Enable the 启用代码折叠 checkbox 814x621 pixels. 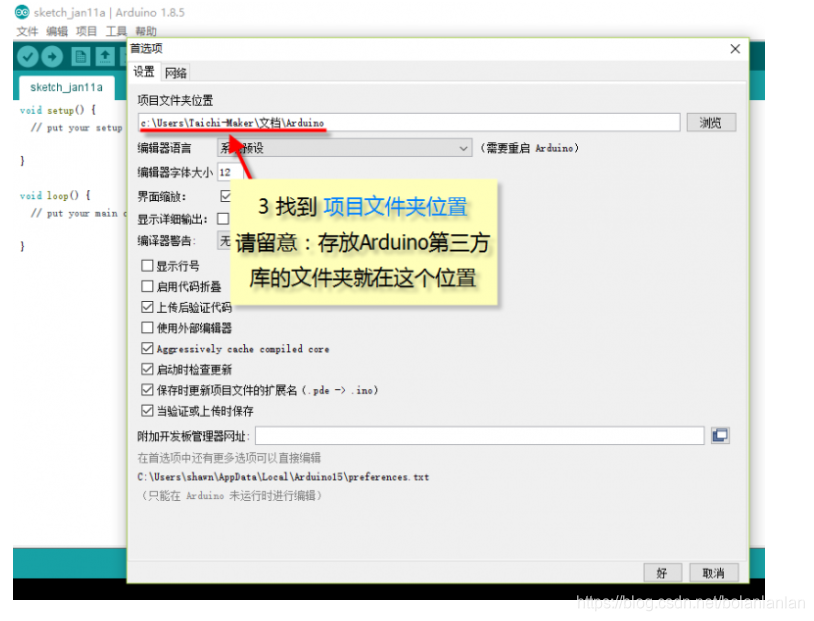point(147,286)
